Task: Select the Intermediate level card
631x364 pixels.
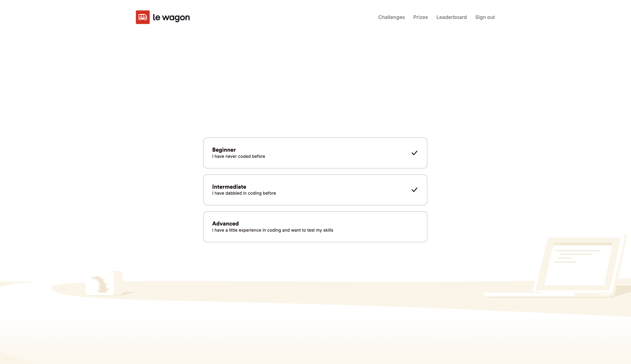Action: pyautogui.click(x=315, y=190)
